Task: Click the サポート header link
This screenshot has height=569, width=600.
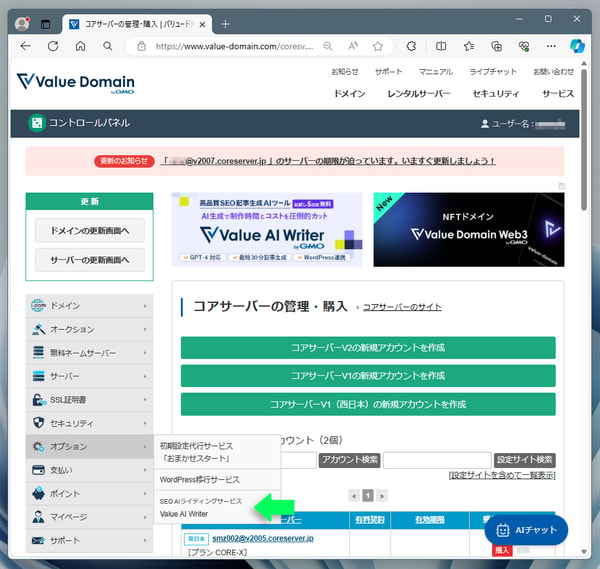Action: (388, 72)
